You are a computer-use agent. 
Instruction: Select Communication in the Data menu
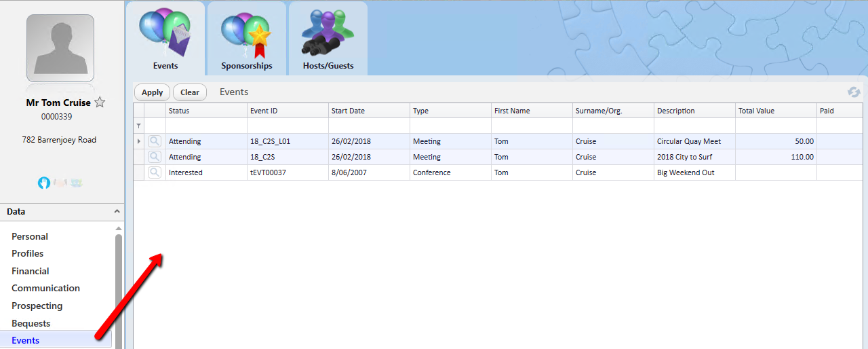coord(46,288)
